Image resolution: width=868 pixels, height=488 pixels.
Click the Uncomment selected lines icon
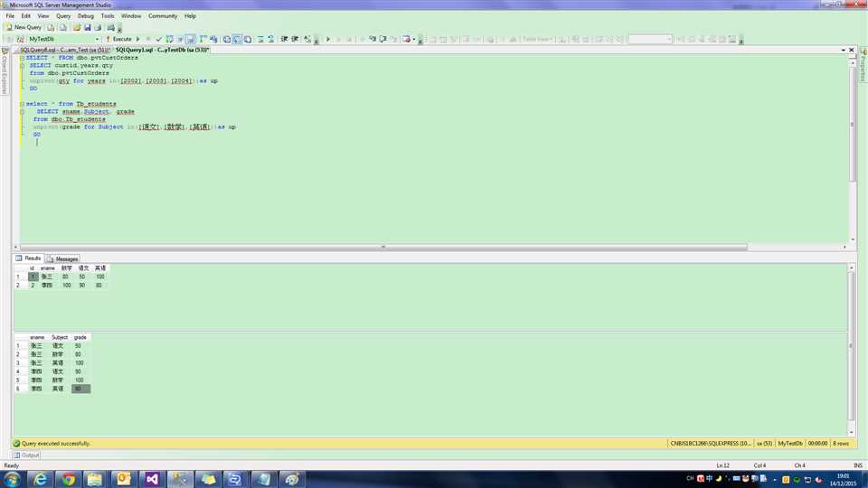pos(270,39)
